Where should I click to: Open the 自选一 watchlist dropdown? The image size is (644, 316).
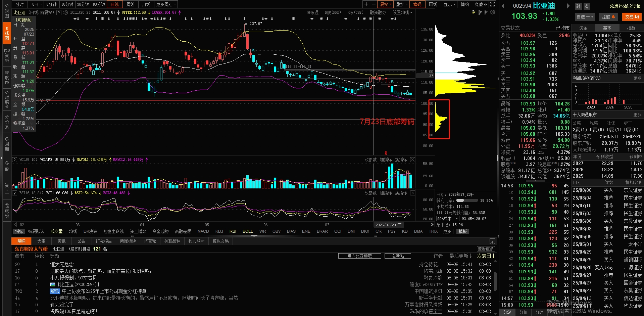point(585,17)
